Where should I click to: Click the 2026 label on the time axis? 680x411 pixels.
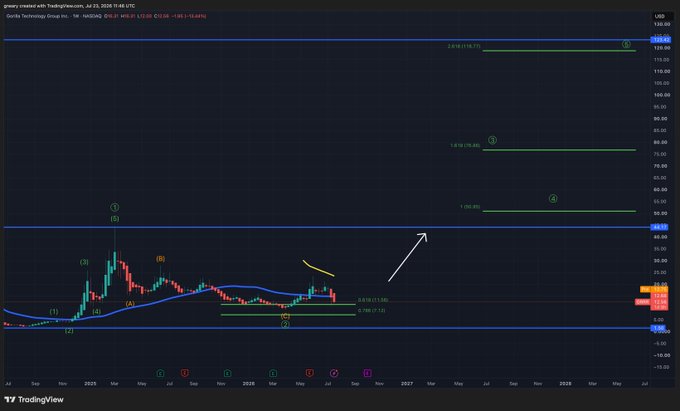tap(248, 384)
